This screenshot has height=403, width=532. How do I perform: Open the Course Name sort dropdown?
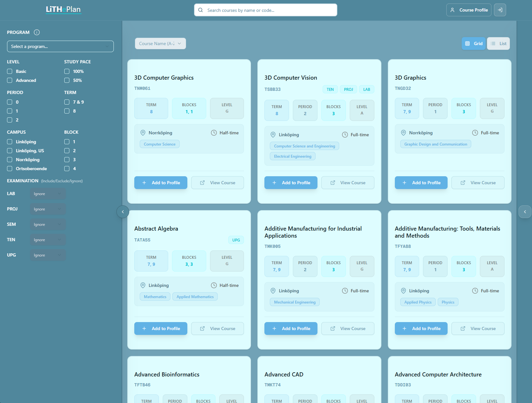[160, 43]
